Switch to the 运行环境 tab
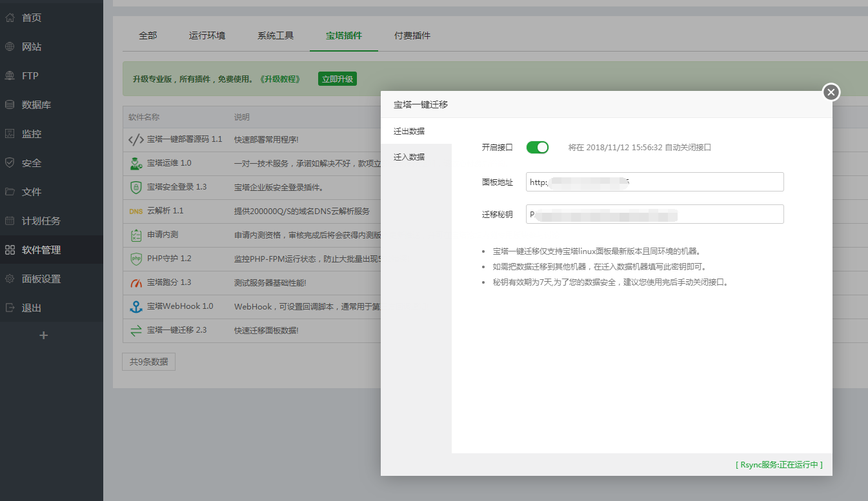Screen dimensions: 868x501 [207, 35]
